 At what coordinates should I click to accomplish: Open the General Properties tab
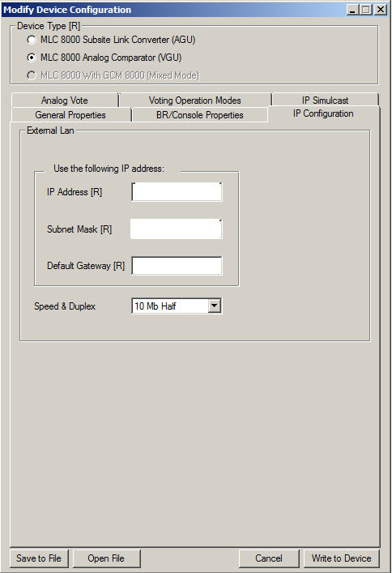click(x=70, y=115)
